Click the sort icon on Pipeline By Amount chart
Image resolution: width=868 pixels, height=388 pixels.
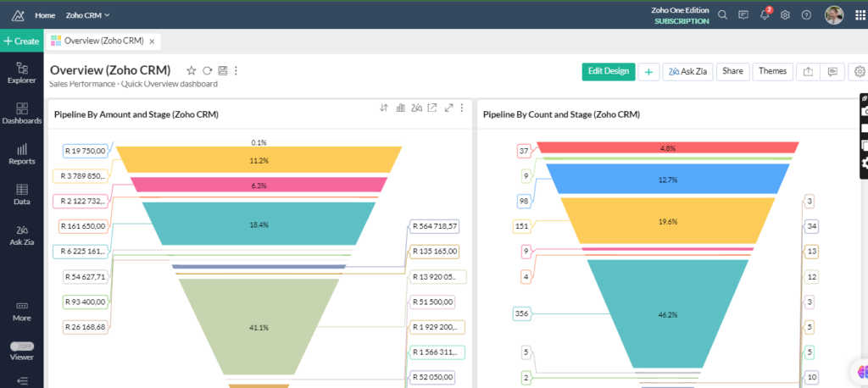point(384,108)
